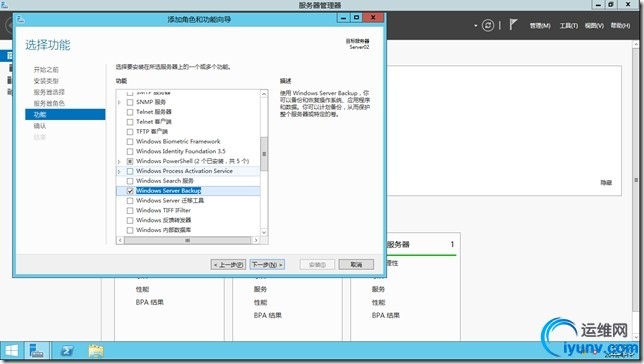Select the 功能 wizard step
Image resolution: width=644 pixels, height=364 pixels.
[65, 115]
